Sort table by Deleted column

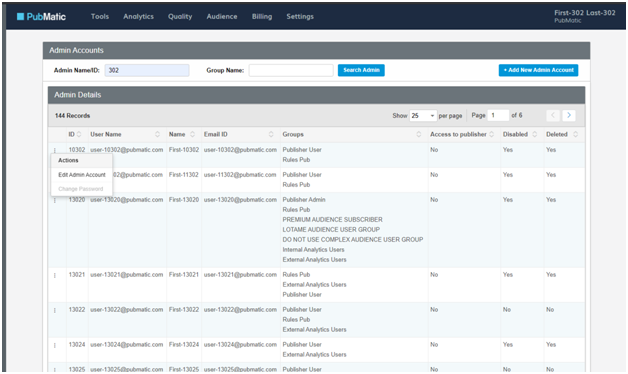click(576, 134)
